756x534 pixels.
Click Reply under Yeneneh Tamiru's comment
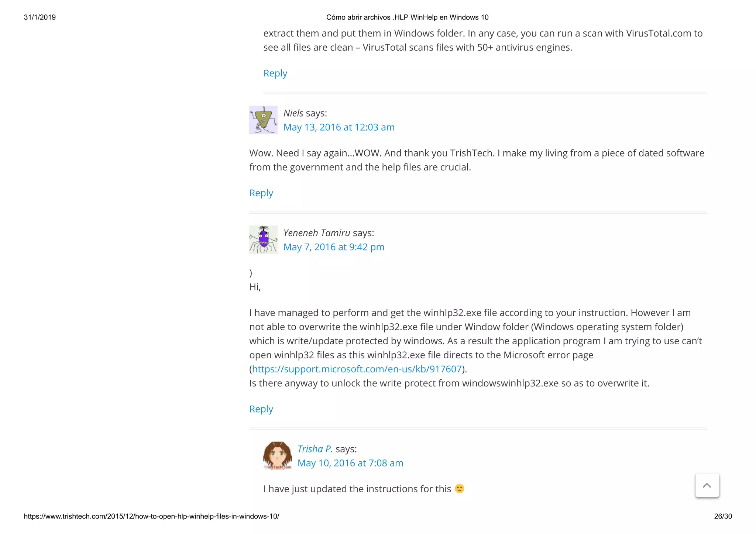(261, 409)
